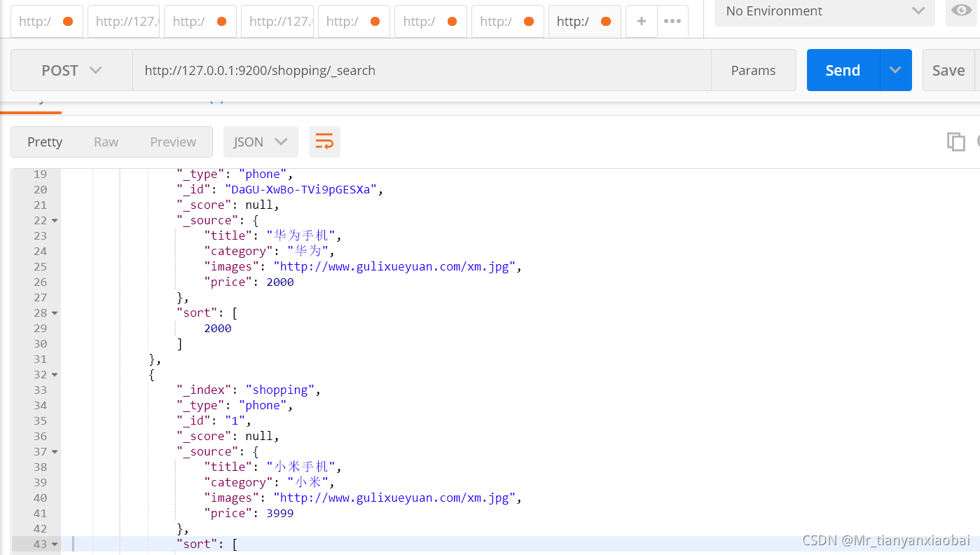Click the _type value phone on line 19
Image resolution: width=980 pixels, height=555 pixels.
[x=263, y=174]
